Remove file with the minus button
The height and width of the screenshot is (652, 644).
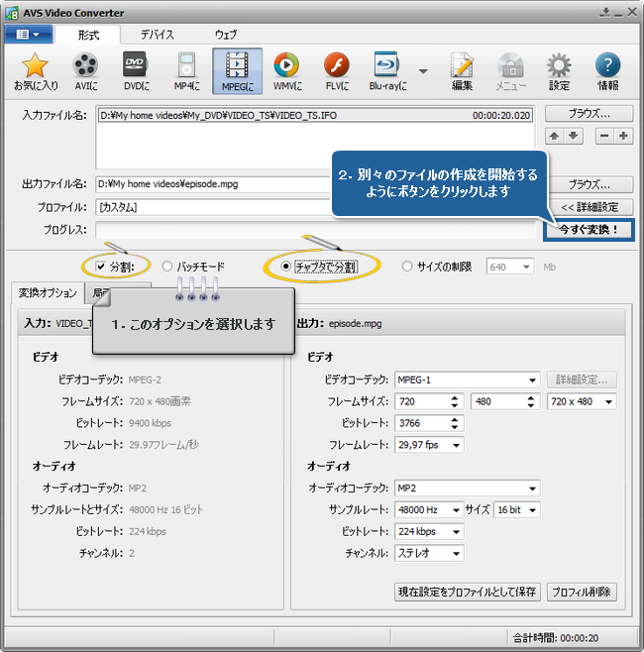pyautogui.click(x=604, y=136)
